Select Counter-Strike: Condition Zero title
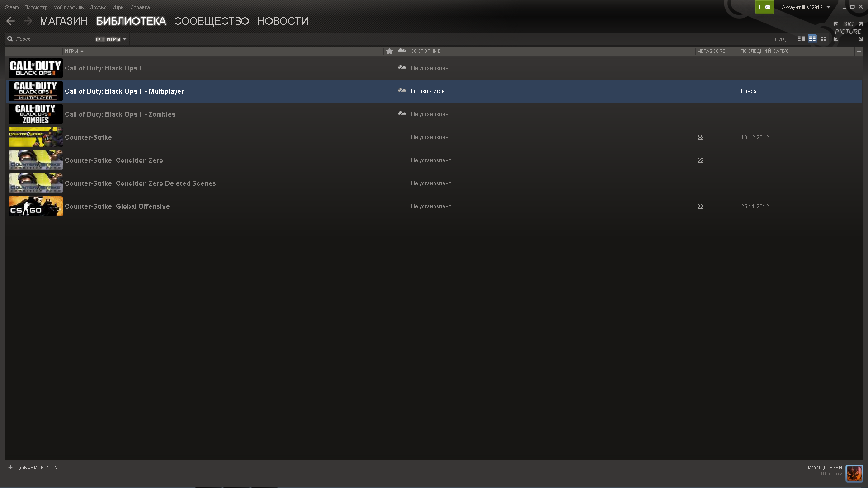868x488 pixels. [114, 160]
